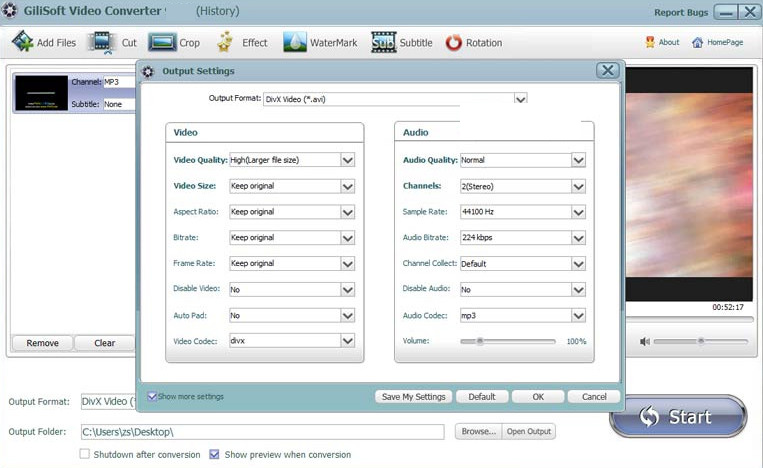The width and height of the screenshot is (763, 468).
Task: Click the Subtitle None field
Action: (119, 104)
